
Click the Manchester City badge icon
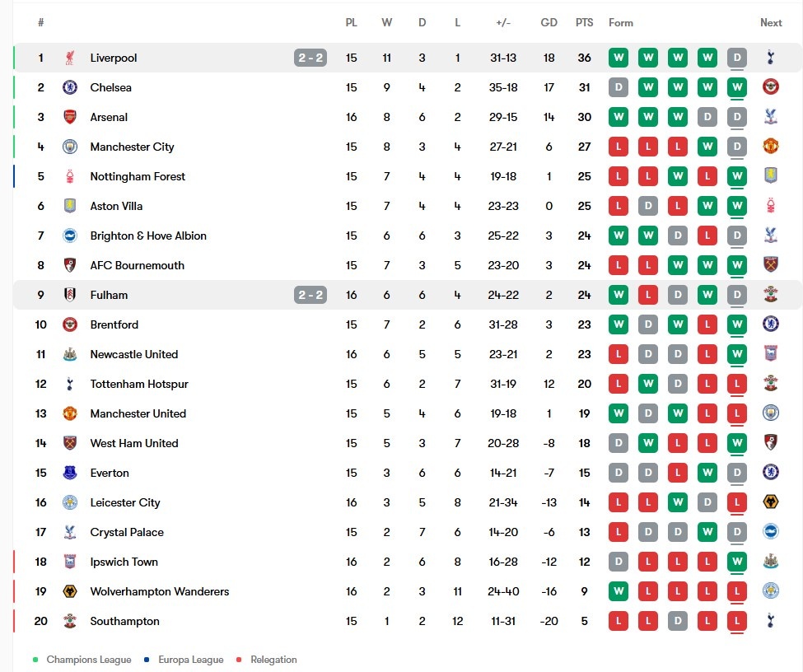(x=70, y=147)
